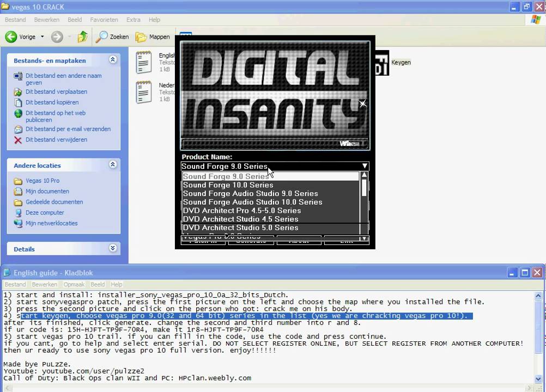Open Help menu in Kladblok
This screenshot has width=546, height=392.
pos(116,285)
